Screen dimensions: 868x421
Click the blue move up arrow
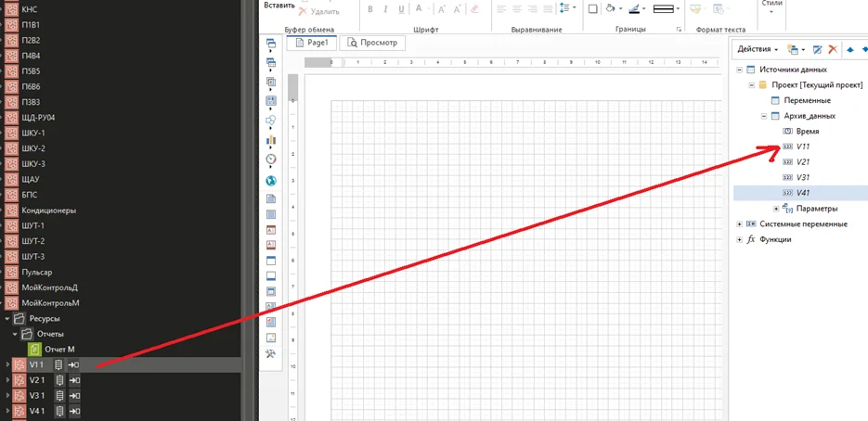pos(849,49)
